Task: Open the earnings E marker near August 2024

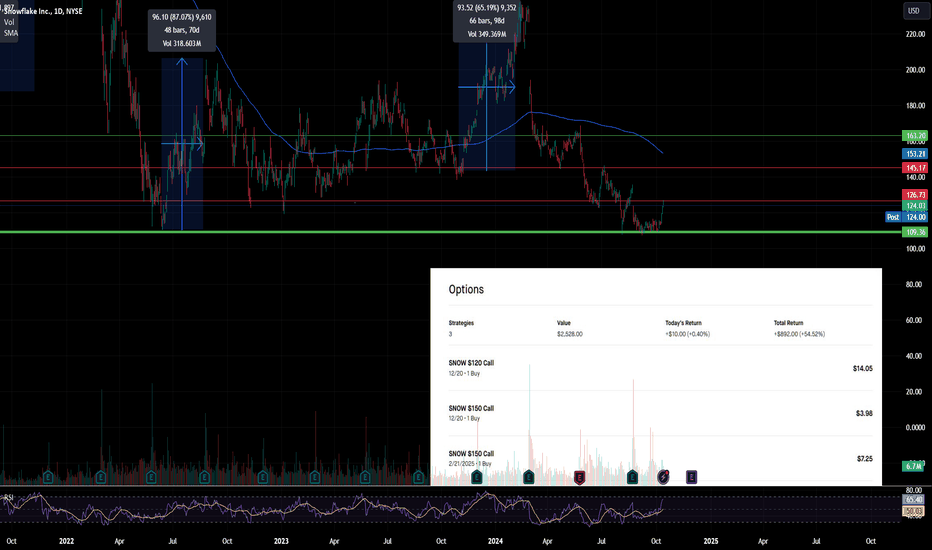Action: [632, 477]
